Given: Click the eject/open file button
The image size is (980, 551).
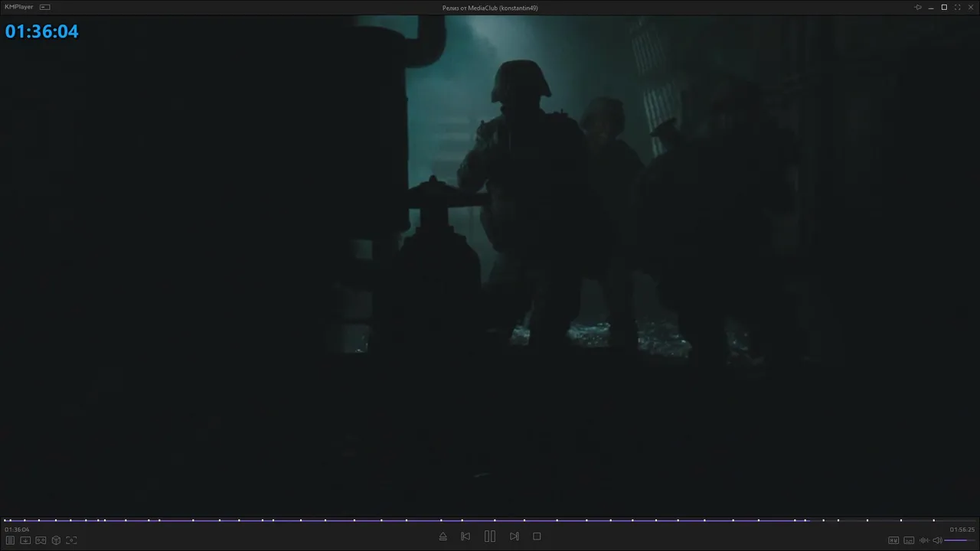Looking at the screenshot, I should pyautogui.click(x=443, y=536).
